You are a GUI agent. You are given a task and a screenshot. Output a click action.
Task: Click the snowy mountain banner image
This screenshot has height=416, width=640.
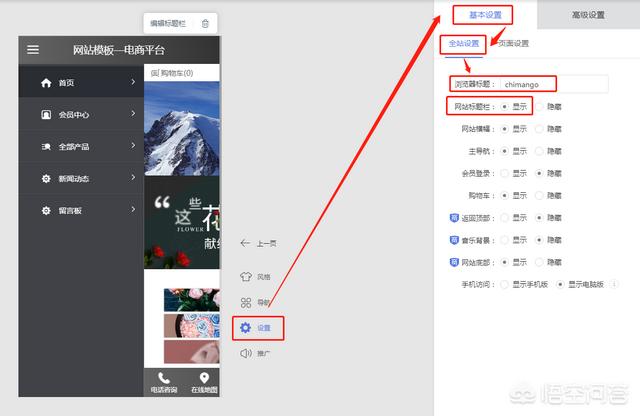click(x=182, y=129)
